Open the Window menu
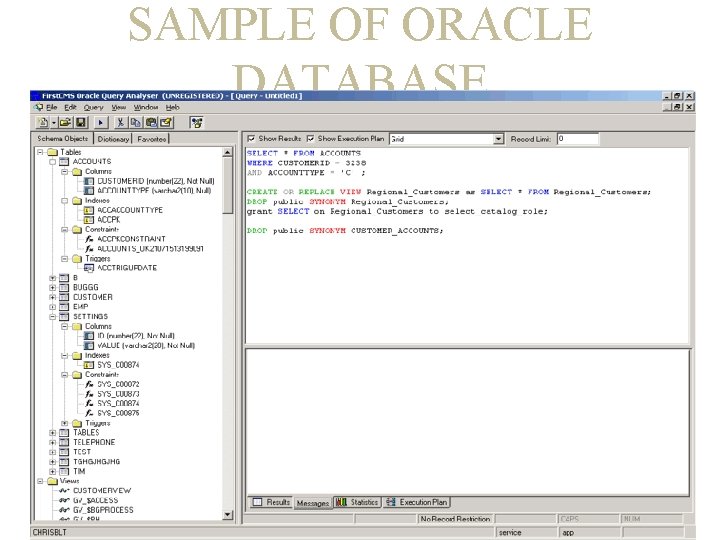This screenshot has width=720, height=540. (x=146, y=107)
